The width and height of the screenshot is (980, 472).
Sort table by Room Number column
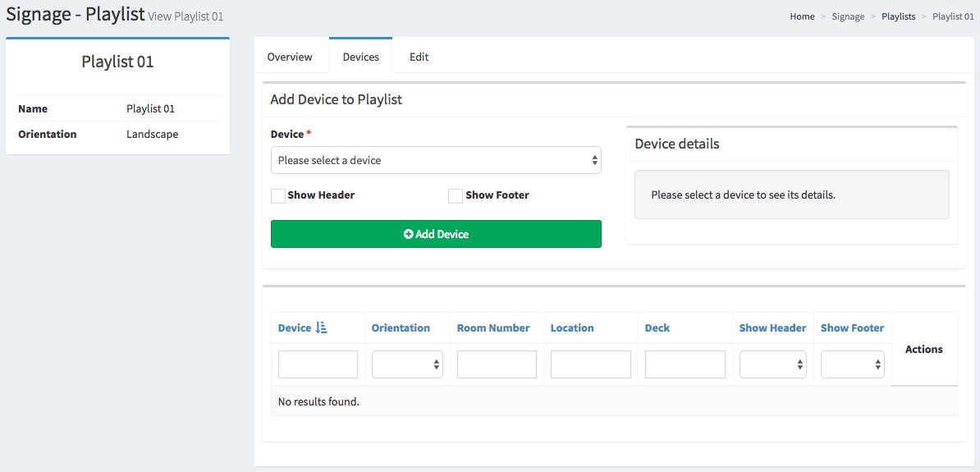493,328
